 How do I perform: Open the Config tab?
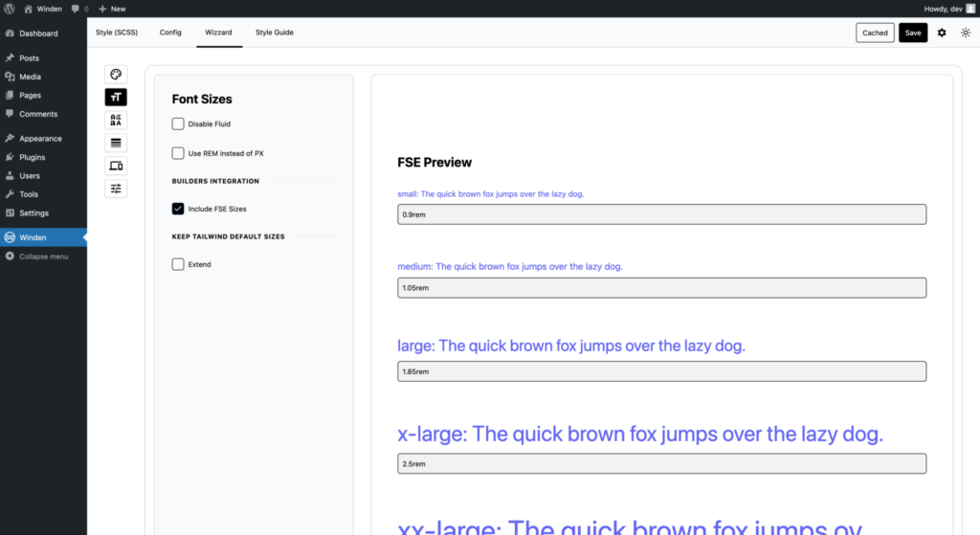point(170,33)
